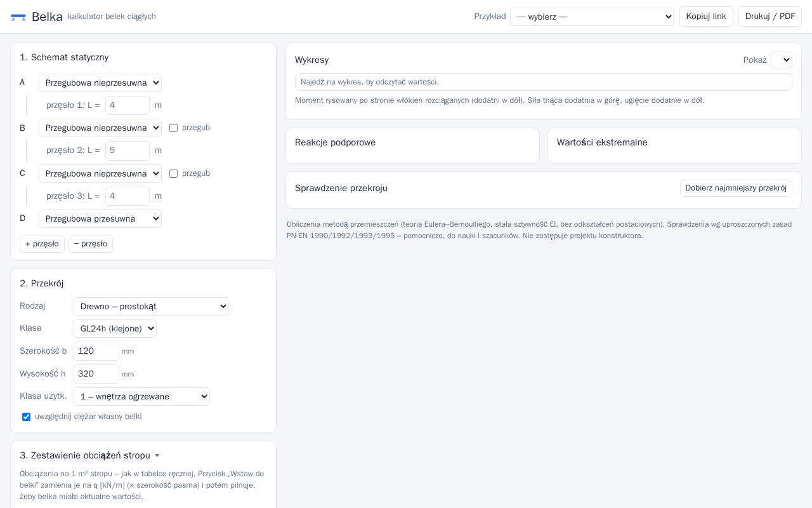Open support D Przegubowa przesuwna dropdown
Viewport: 812px width, 508px height.
100,218
